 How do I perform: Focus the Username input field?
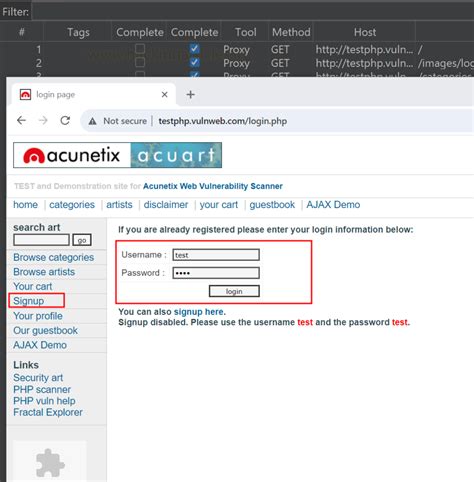[x=216, y=255]
